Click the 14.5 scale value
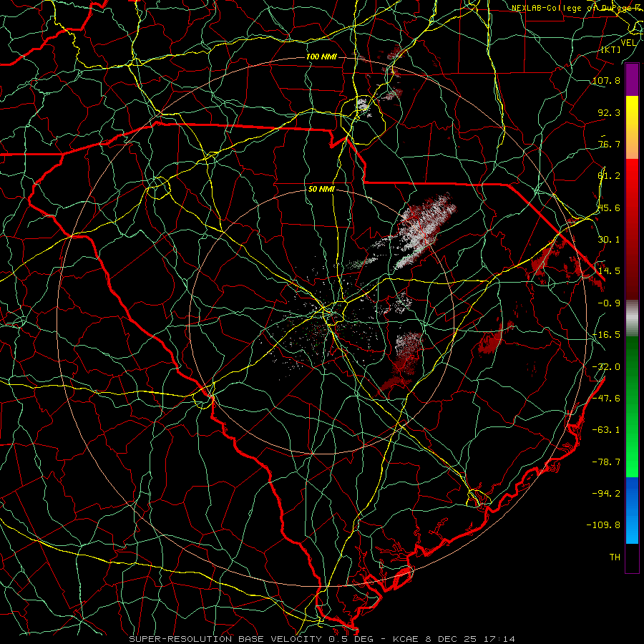 [609, 271]
